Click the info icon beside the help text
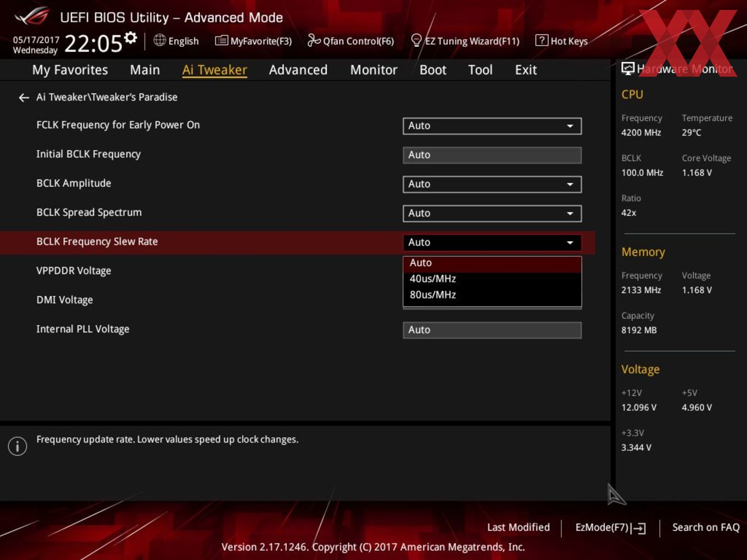747x560 pixels. point(18,446)
